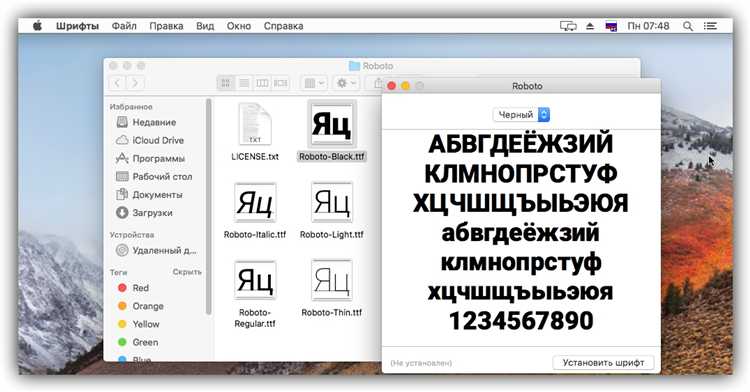Screen dimensions: 750x392
Task: Open the Справка menu
Action: tap(283, 26)
